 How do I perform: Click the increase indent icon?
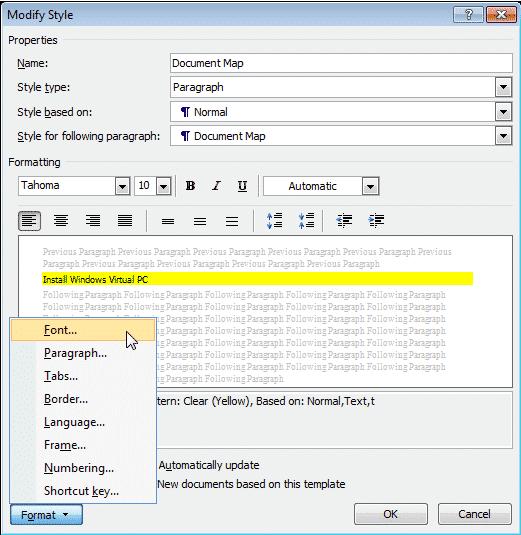[x=376, y=221]
